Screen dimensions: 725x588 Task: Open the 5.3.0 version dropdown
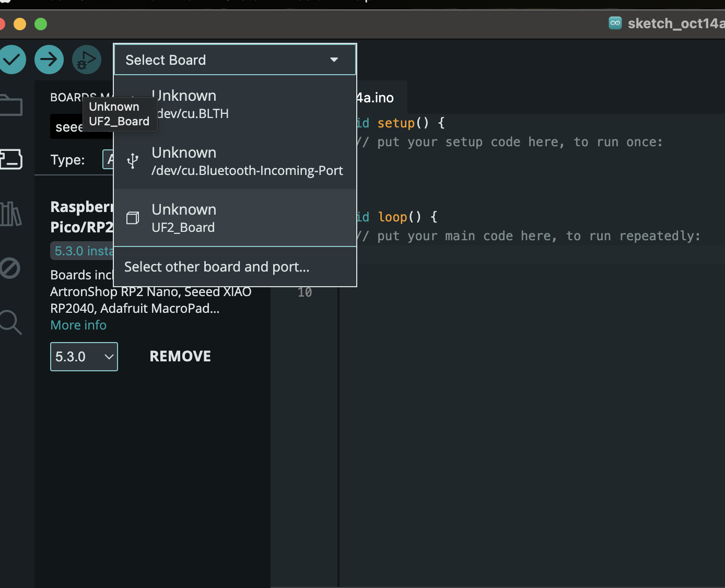84,357
